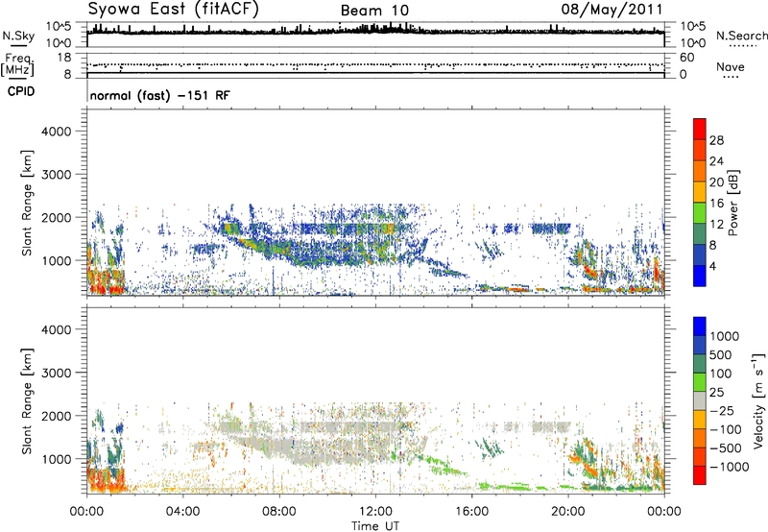Click the 'Power [dB]' colorbar label
The width and height of the screenshot is (768, 532).
[x=732, y=203]
